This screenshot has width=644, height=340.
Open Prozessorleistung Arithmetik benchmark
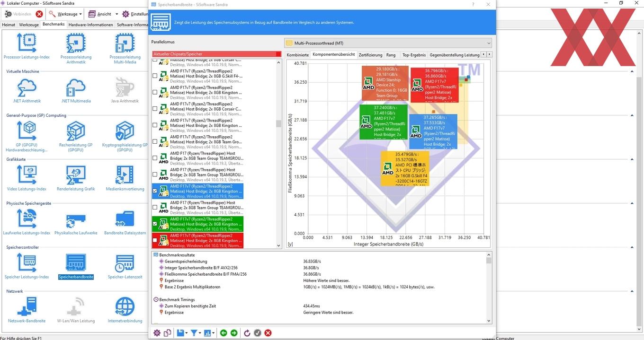(76, 49)
